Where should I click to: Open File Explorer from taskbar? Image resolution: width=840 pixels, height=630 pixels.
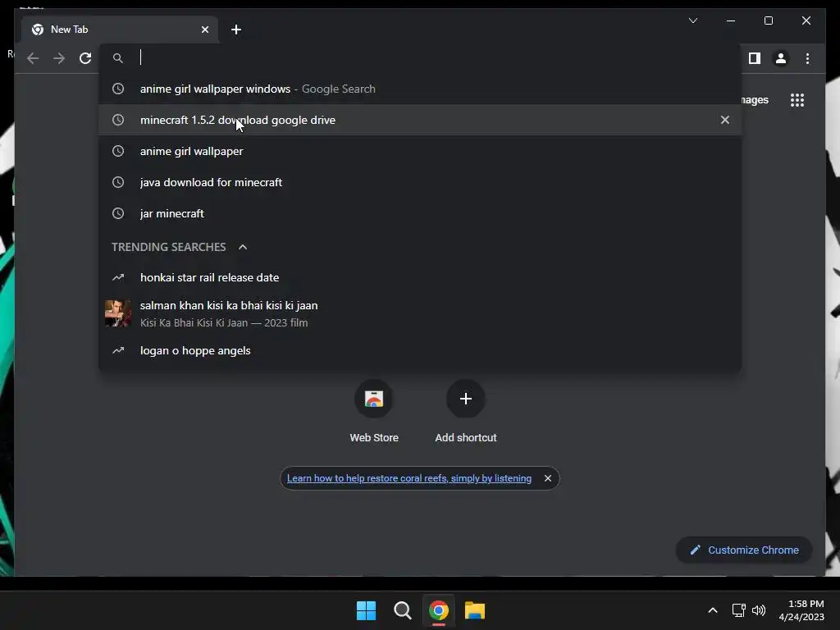pyautogui.click(x=475, y=610)
